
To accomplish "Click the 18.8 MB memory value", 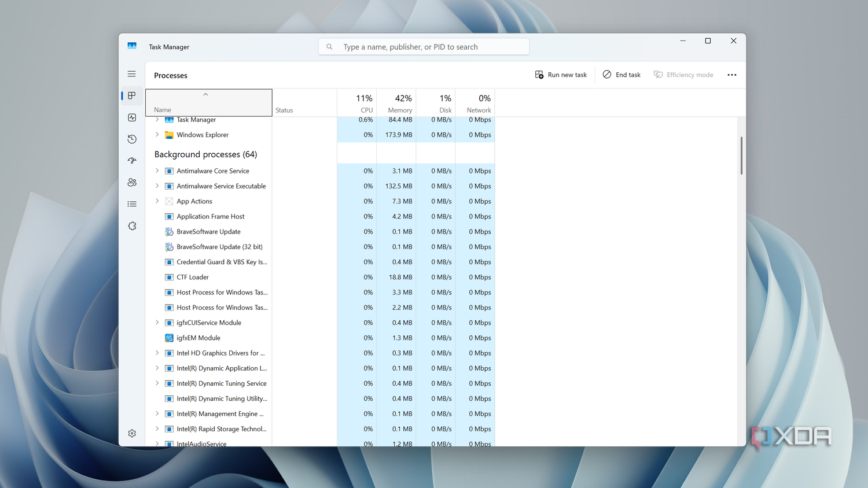I will (x=400, y=278).
